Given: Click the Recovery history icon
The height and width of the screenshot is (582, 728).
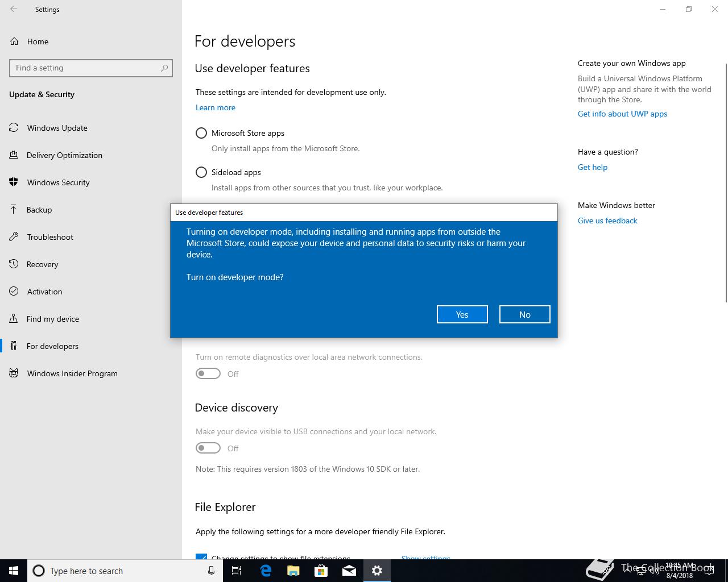Looking at the screenshot, I should [x=14, y=264].
